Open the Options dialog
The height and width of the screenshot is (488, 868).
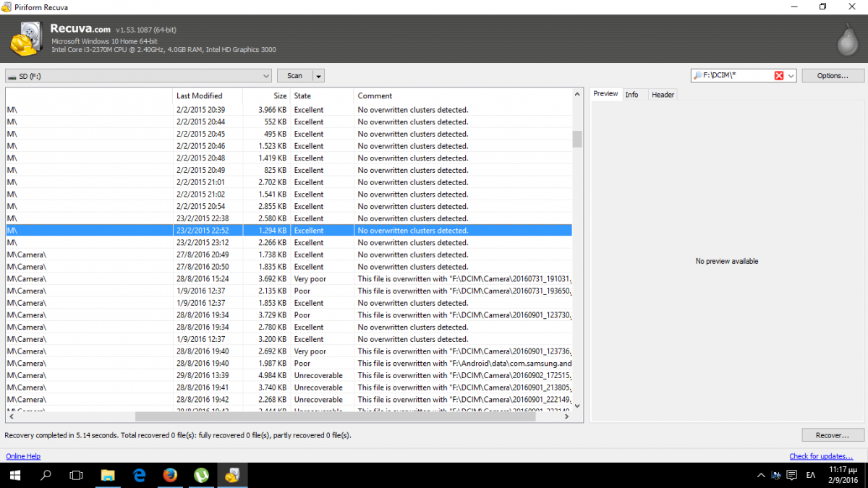pyautogui.click(x=833, y=76)
